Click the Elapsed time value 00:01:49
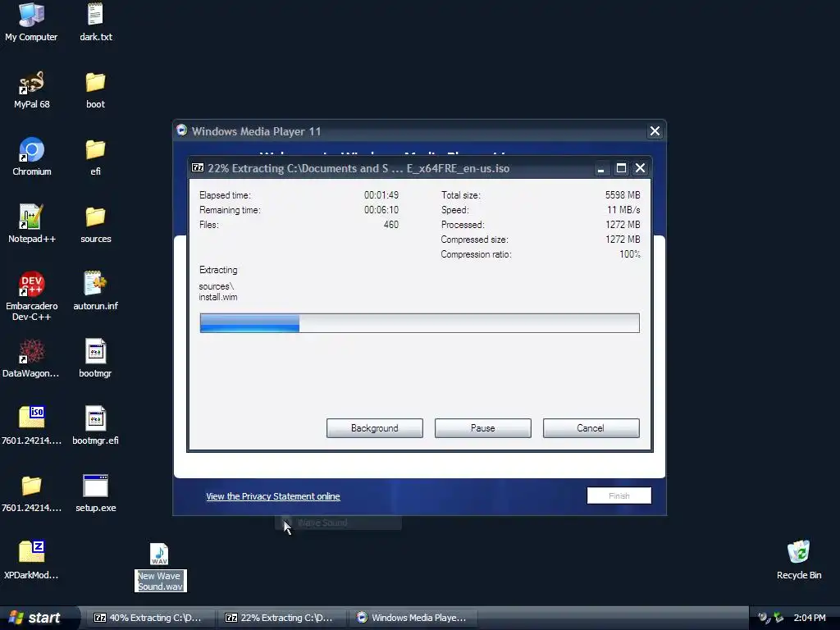This screenshot has width=840, height=630. (381, 195)
